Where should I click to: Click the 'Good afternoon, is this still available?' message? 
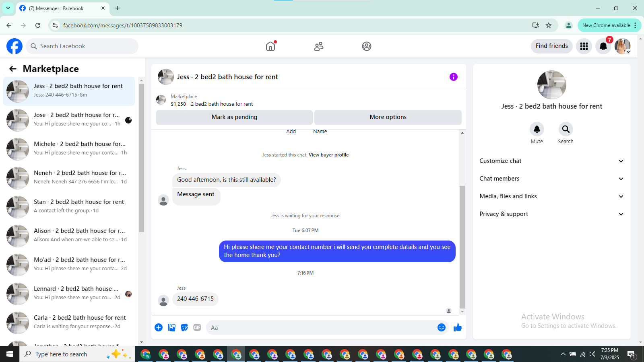[x=227, y=180]
